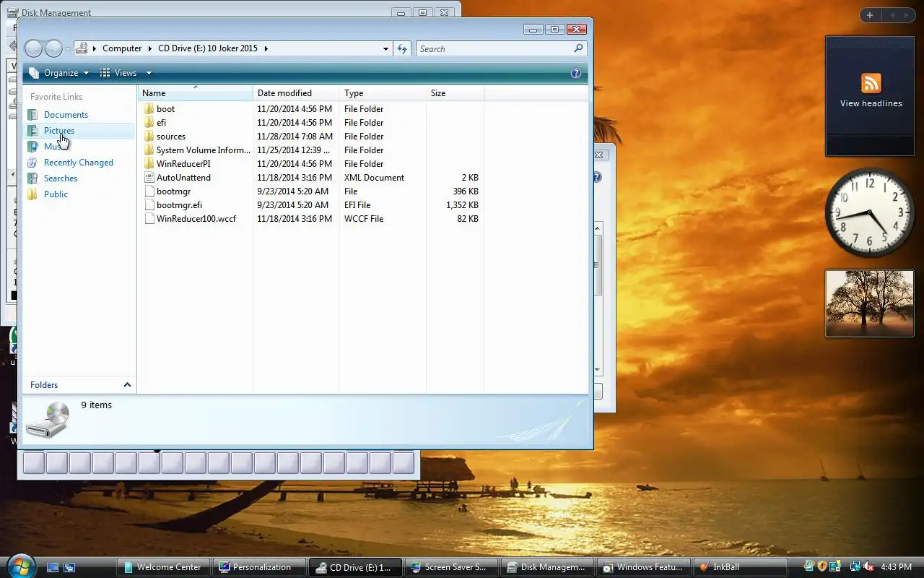Screen dimensions: 924x578
Task: Click the Views toolbar button
Action: [118, 73]
